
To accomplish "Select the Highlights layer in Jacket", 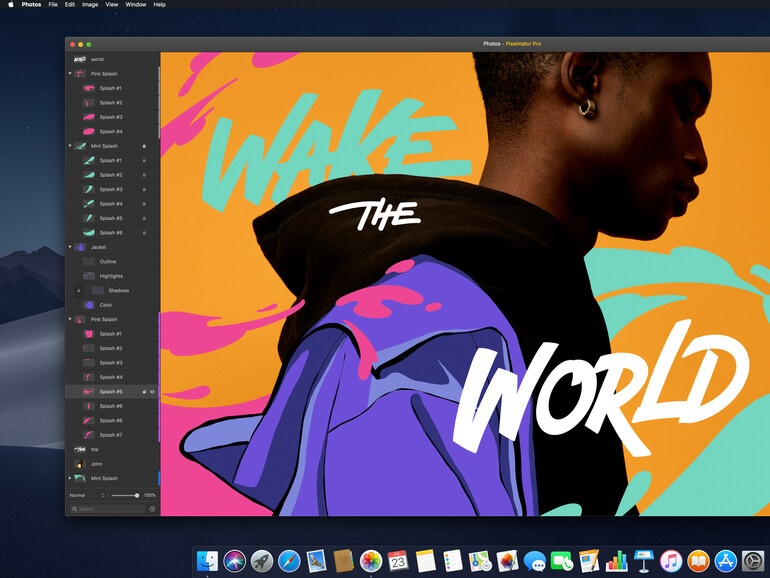I will click(112, 276).
